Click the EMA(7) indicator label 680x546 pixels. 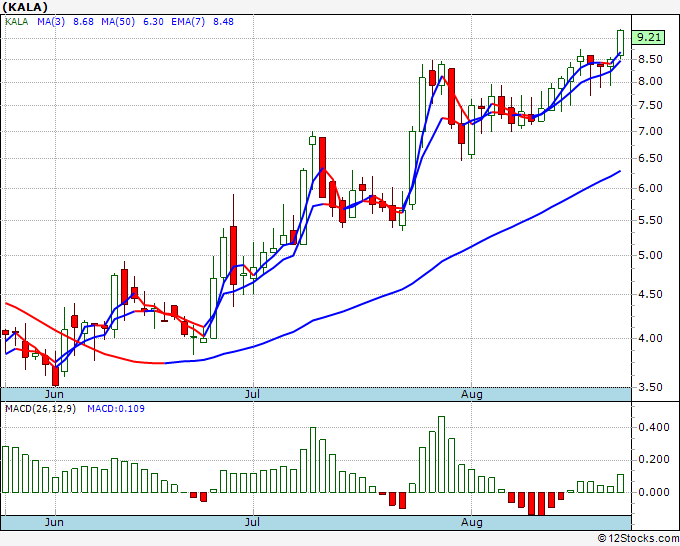[188, 22]
